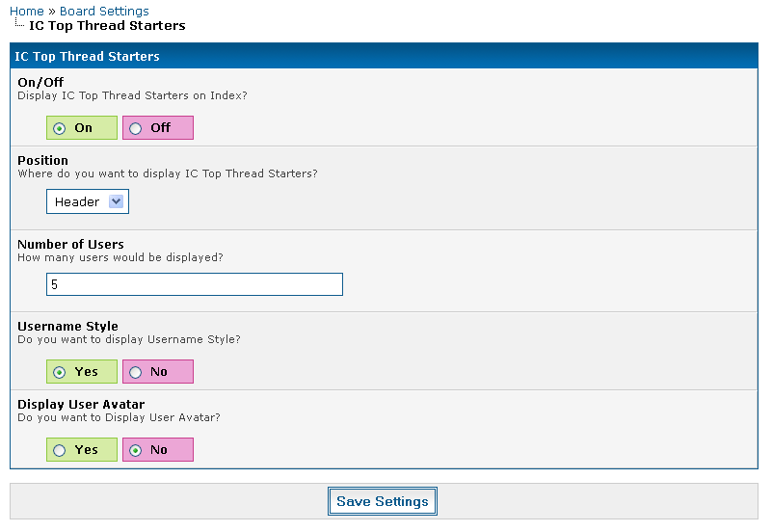Click the Number of Users input field
Viewport: 772px width, 532px height.
(195, 284)
